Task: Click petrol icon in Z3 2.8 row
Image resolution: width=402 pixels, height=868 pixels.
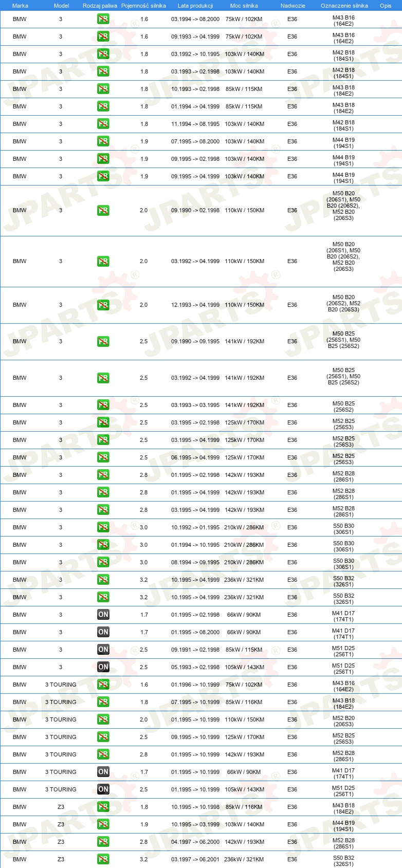Action: pos(103,842)
